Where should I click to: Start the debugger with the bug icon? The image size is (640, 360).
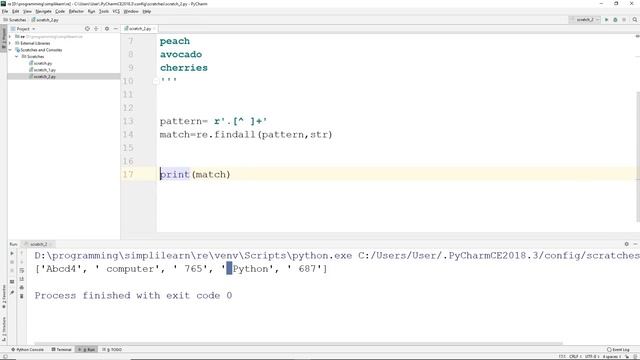tap(615, 20)
